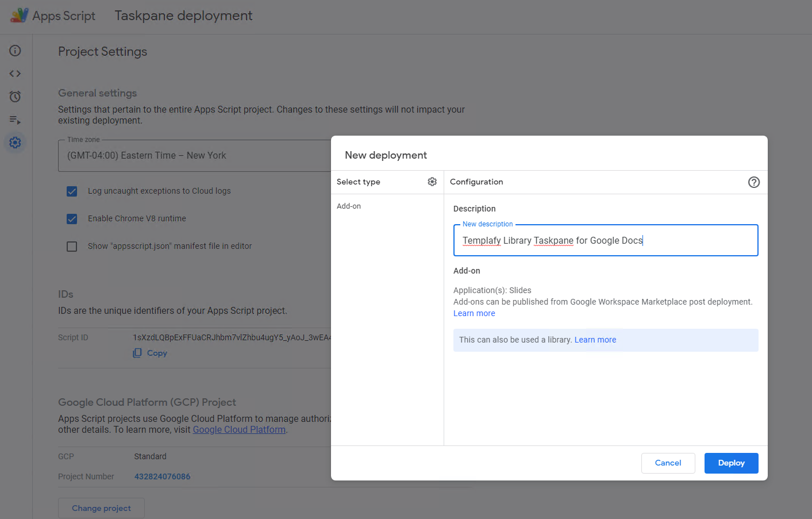Open the Configuration help question mark icon
Screen dimensions: 812x519
coord(754,182)
